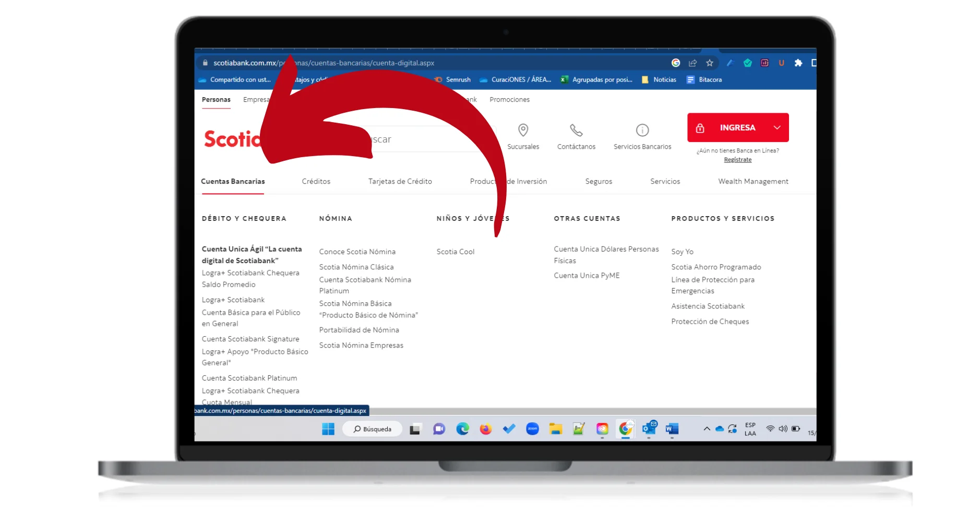Image resolution: width=980 pixels, height=522 pixels.
Task: Open the Windows Start menu
Action: [x=328, y=429]
